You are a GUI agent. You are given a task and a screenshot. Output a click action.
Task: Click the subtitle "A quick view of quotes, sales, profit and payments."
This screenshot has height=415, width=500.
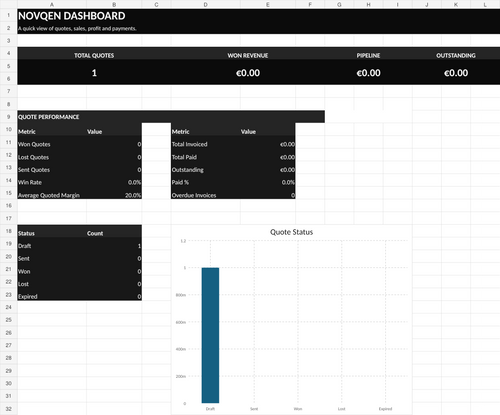click(77, 29)
